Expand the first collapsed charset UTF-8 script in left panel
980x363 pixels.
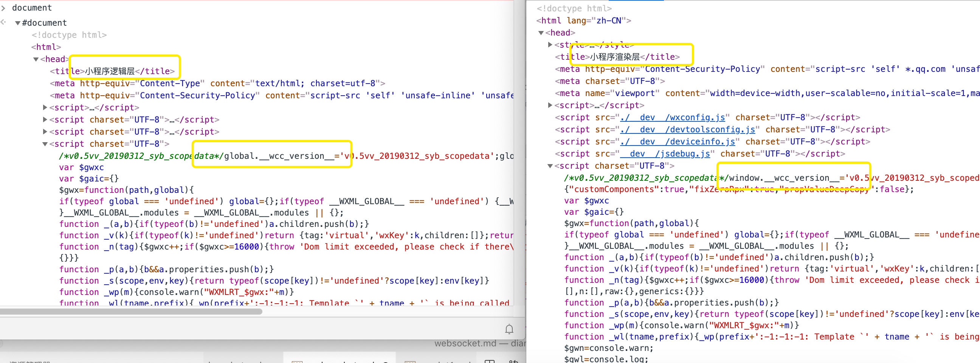pos(45,120)
